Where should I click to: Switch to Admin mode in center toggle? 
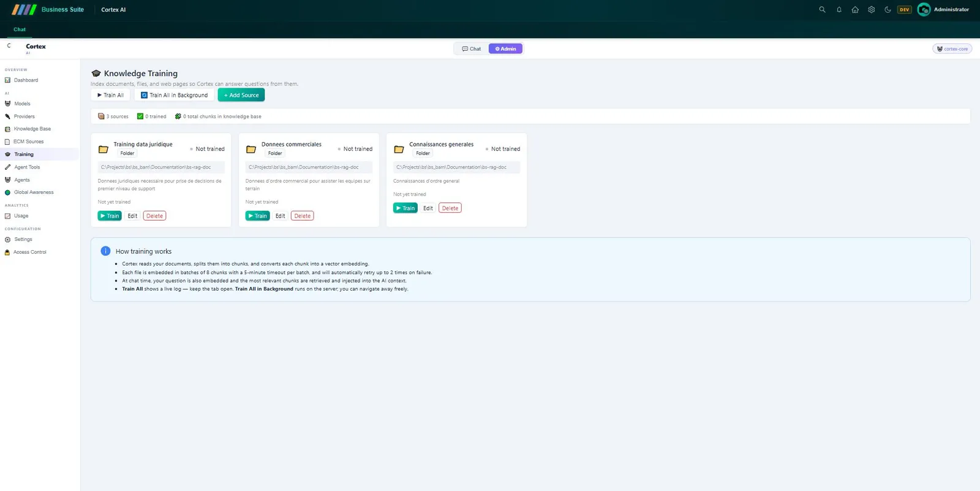pyautogui.click(x=505, y=49)
